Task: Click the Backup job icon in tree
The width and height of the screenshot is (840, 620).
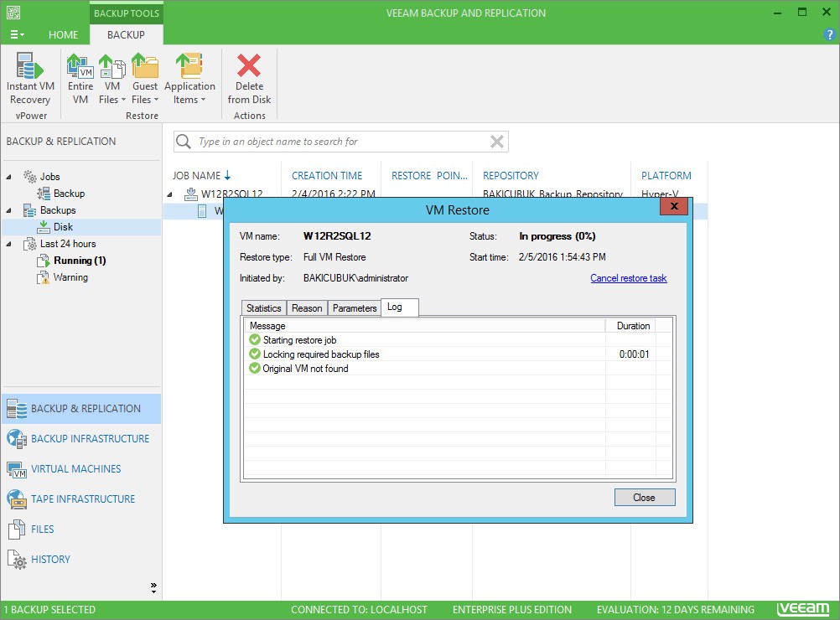Action: tap(44, 194)
